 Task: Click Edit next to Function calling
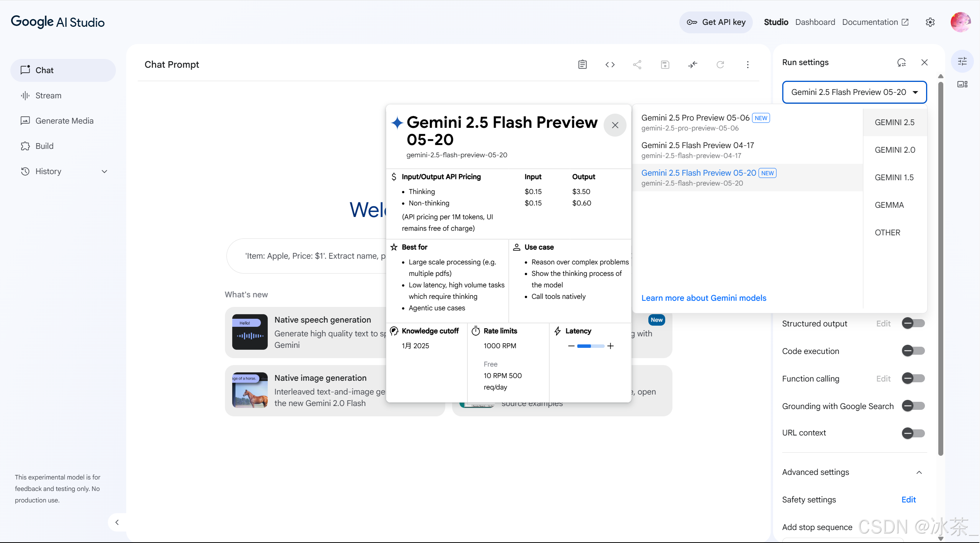pyautogui.click(x=883, y=379)
